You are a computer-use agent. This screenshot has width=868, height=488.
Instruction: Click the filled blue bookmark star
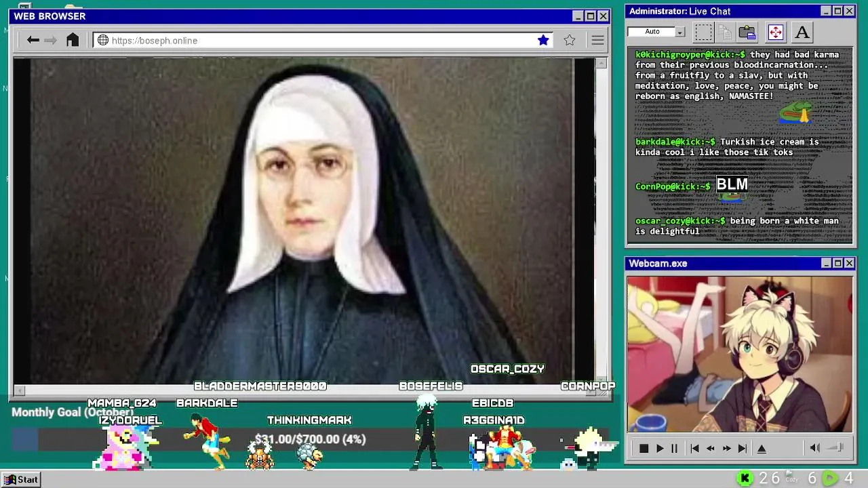click(x=543, y=40)
